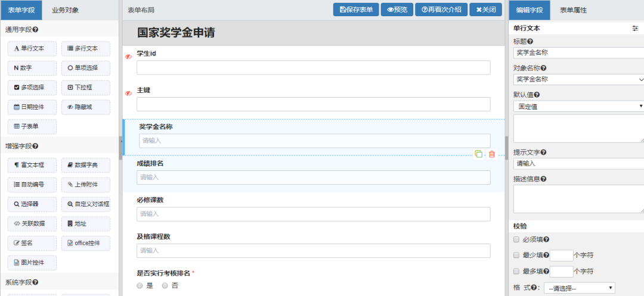Click help icon next to 提示文字
This screenshot has height=296, width=644.
point(544,152)
